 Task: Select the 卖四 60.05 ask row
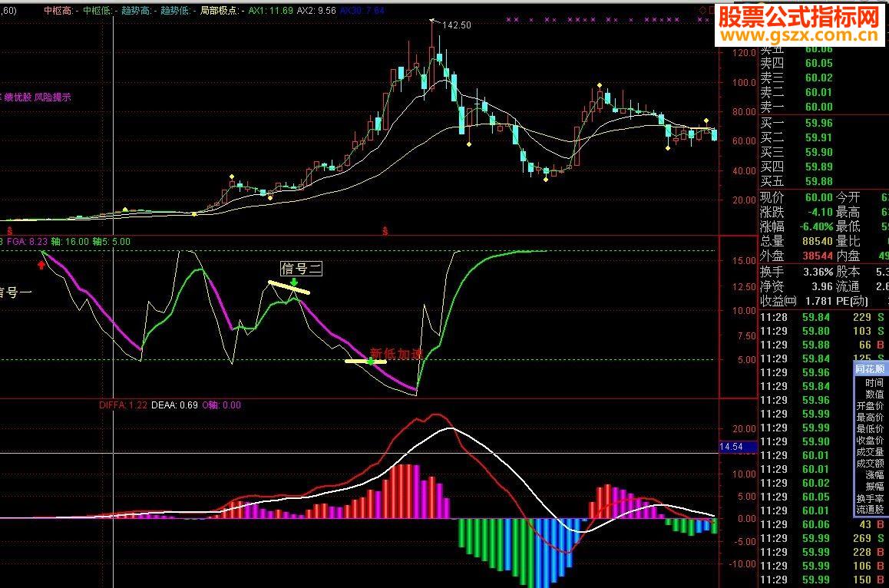797,63
